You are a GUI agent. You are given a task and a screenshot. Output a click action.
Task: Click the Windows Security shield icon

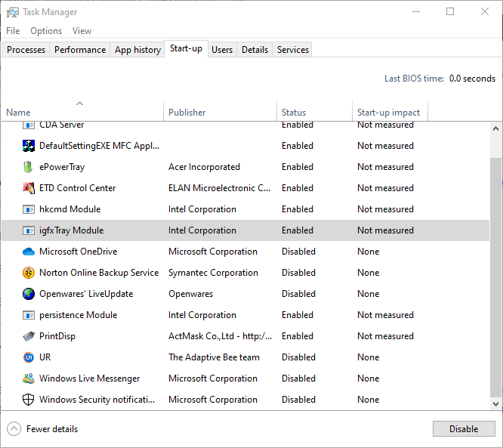[29, 400]
